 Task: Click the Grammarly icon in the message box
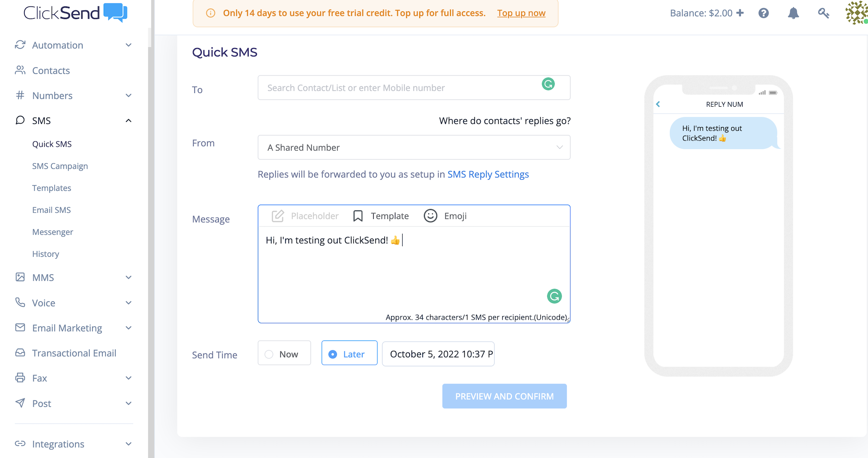pyautogui.click(x=554, y=296)
